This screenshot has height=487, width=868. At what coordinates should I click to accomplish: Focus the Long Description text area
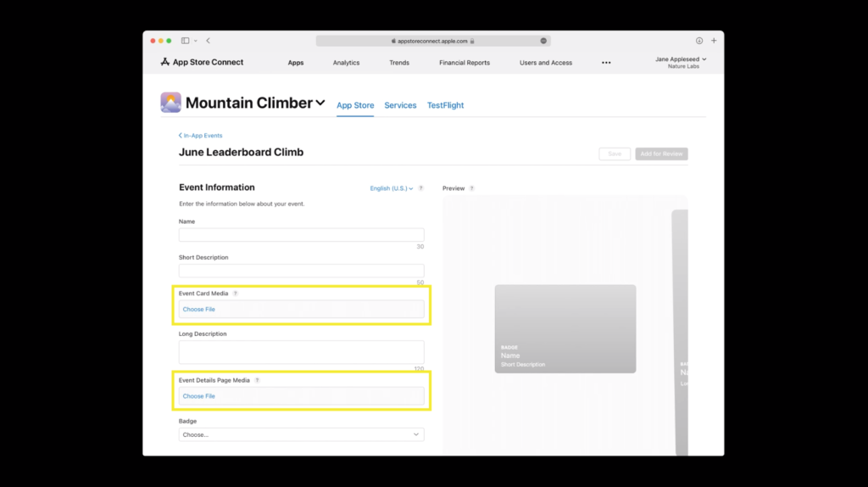[301, 352]
